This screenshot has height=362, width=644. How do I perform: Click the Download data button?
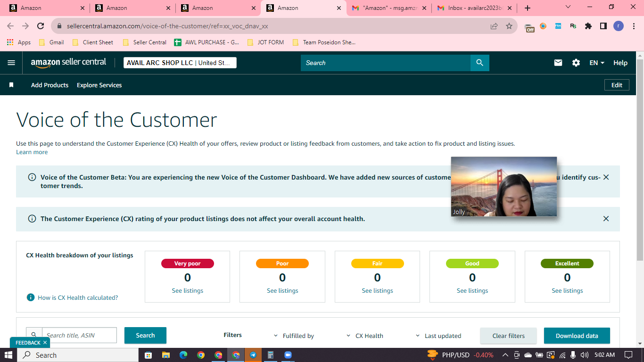[577, 336]
